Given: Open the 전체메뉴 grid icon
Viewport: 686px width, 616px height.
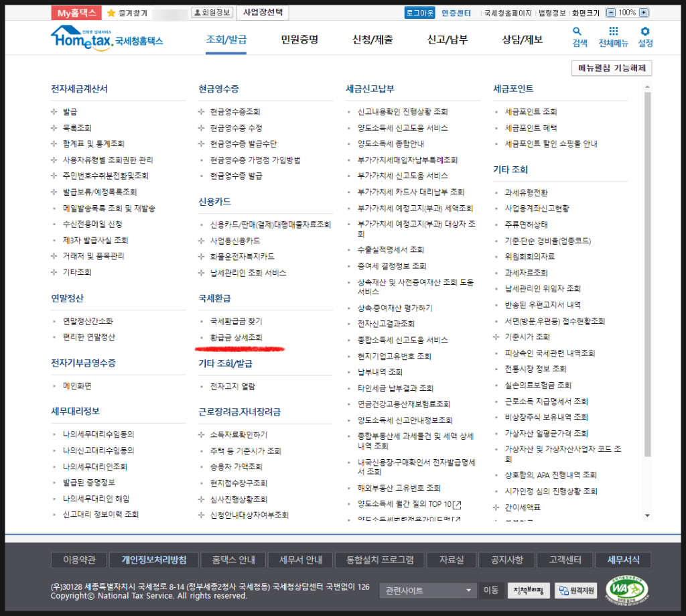Looking at the screenshot, I should tap(613, 32).
